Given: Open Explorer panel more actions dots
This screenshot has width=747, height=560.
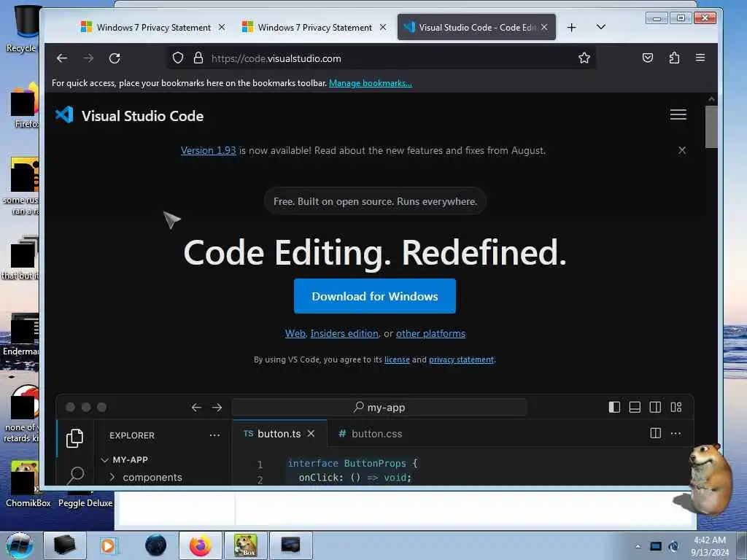Looking at the screenshot, I should point(215,435).
